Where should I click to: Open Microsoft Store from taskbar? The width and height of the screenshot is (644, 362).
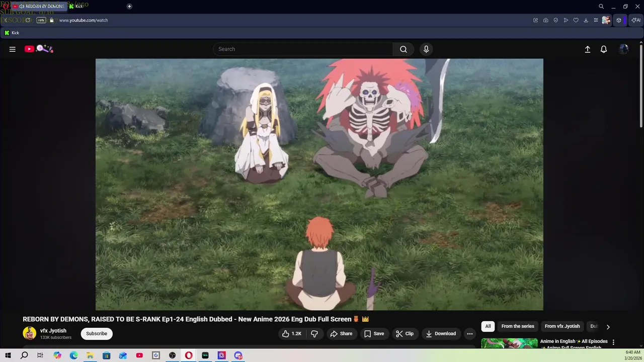[x=107, y=355]
